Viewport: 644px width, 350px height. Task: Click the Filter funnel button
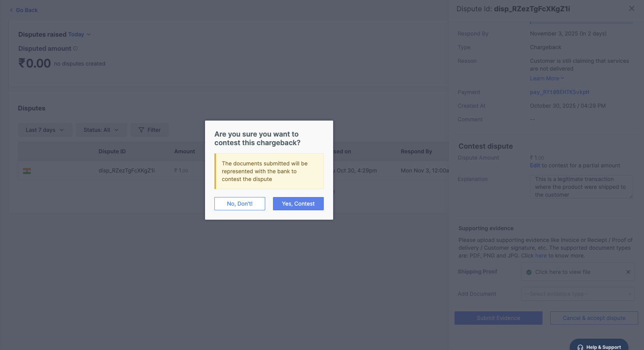click(x=150, y=130)
